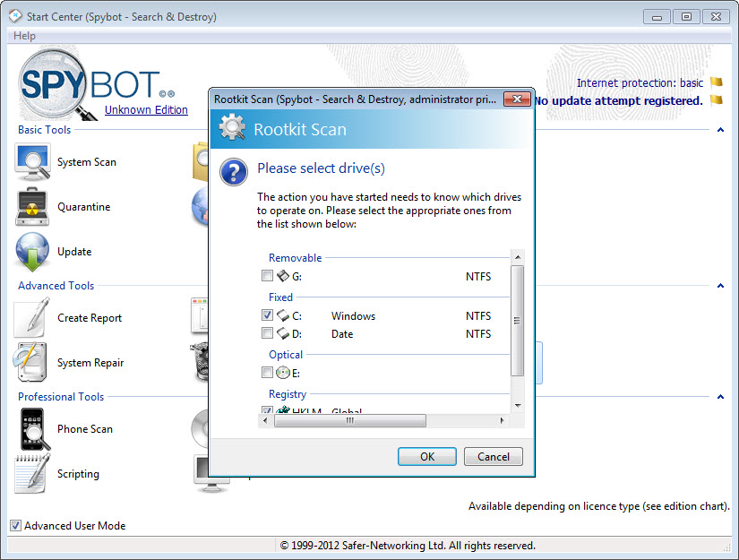
Task: Click the E: optical disc icon
Action: [x=283, y=373]
